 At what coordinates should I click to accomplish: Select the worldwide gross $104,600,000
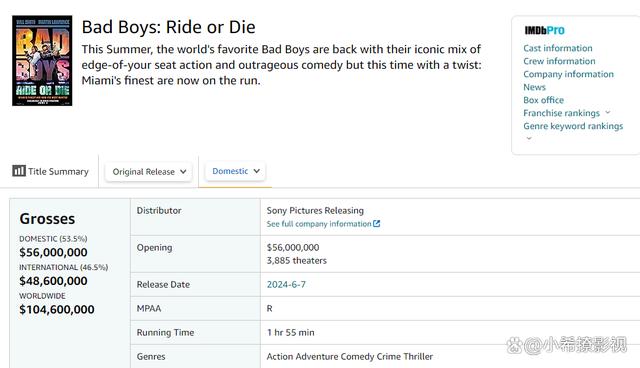pyautogui.click(x=57, y=310)
